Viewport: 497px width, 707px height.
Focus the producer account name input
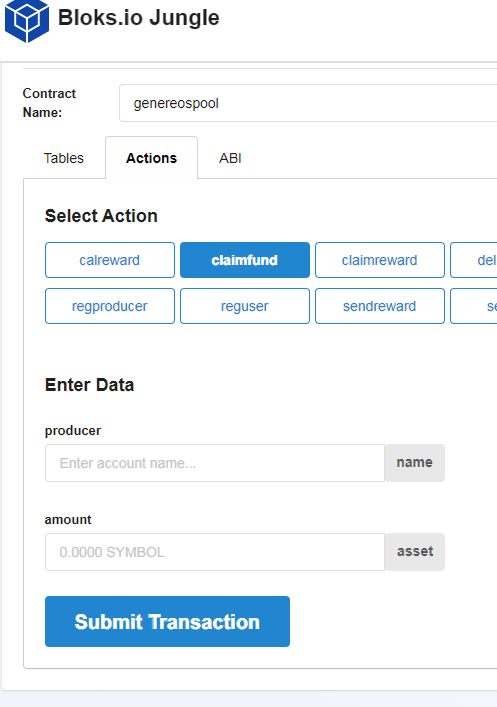(215, 463)
